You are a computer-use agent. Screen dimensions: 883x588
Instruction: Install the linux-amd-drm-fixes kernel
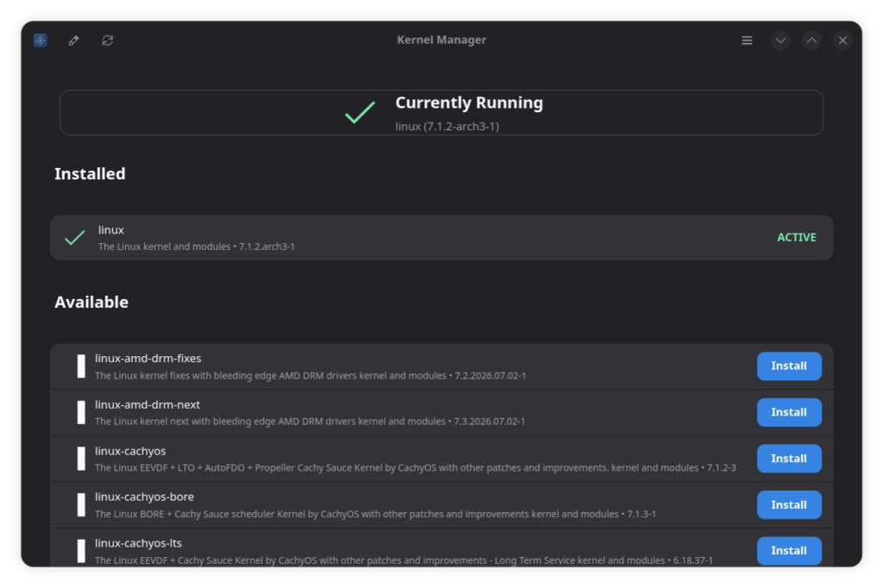point(789,366)
